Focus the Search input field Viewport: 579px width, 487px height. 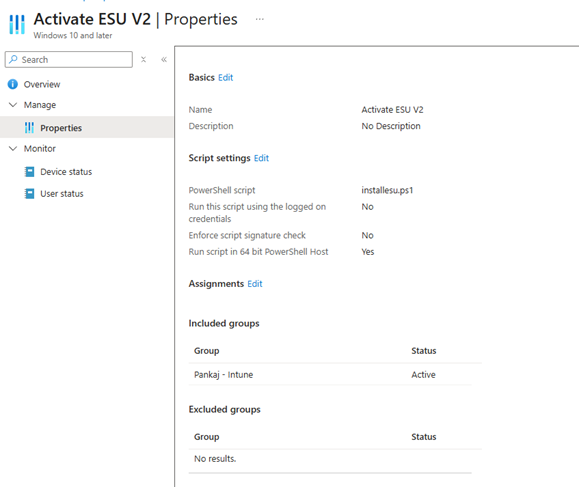(x=69, y=59)
